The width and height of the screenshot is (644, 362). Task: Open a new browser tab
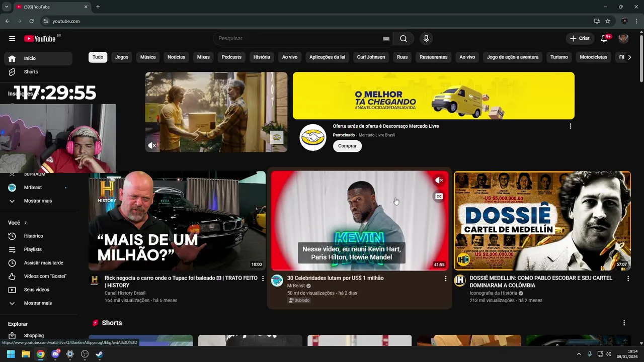[x=98, y=7]
